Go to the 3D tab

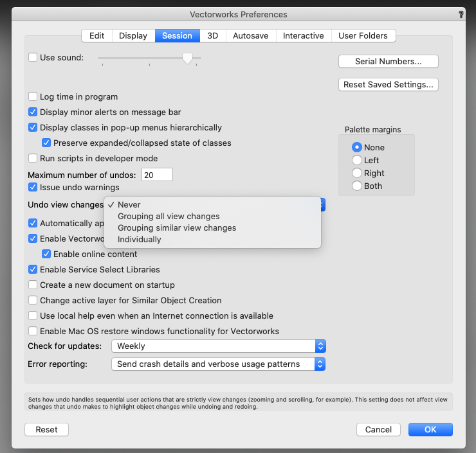[x=212, y=36]
